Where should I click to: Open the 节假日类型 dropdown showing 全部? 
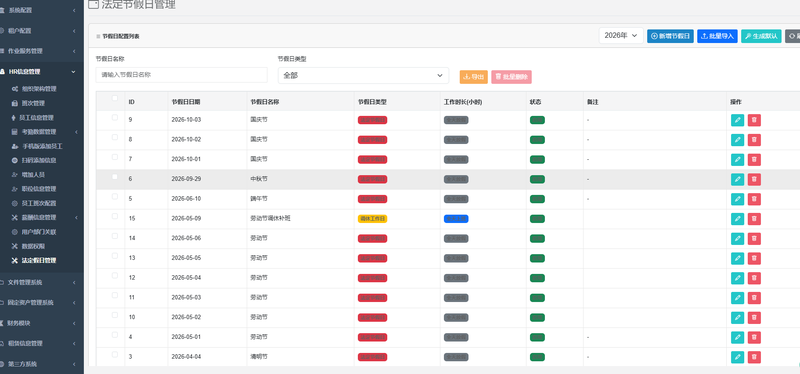pos(363,76)
